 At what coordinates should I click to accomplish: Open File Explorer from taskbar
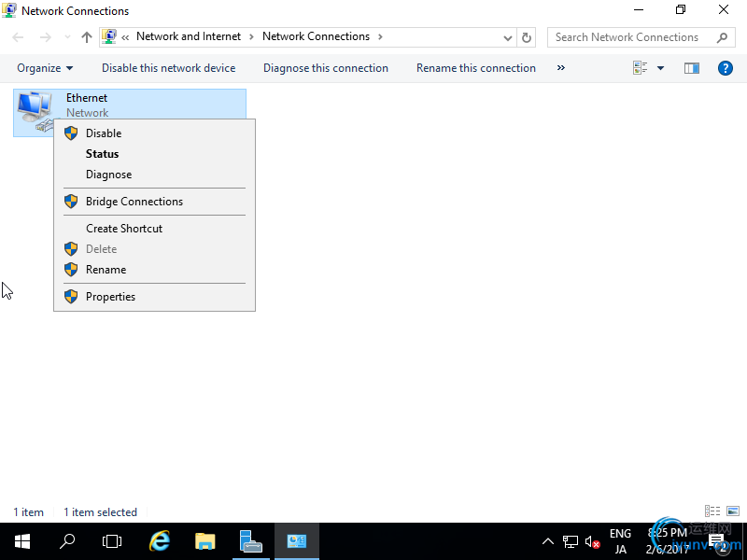tap(205, 541)
